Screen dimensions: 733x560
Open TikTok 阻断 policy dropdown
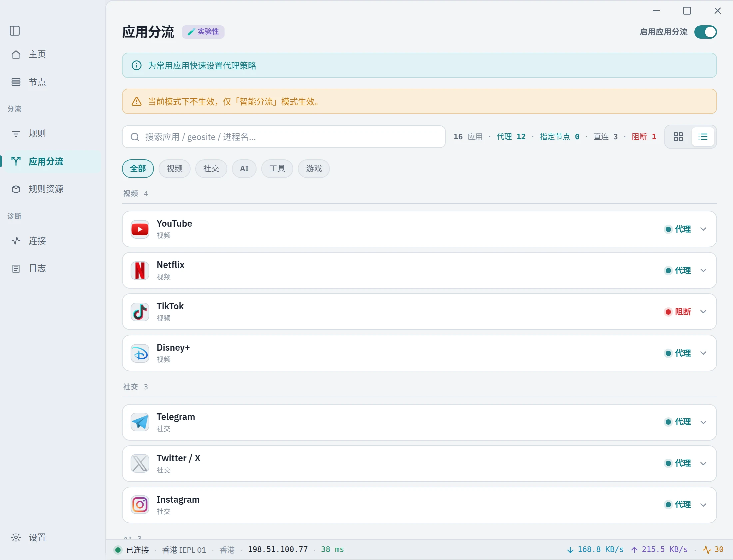[686, 312]
